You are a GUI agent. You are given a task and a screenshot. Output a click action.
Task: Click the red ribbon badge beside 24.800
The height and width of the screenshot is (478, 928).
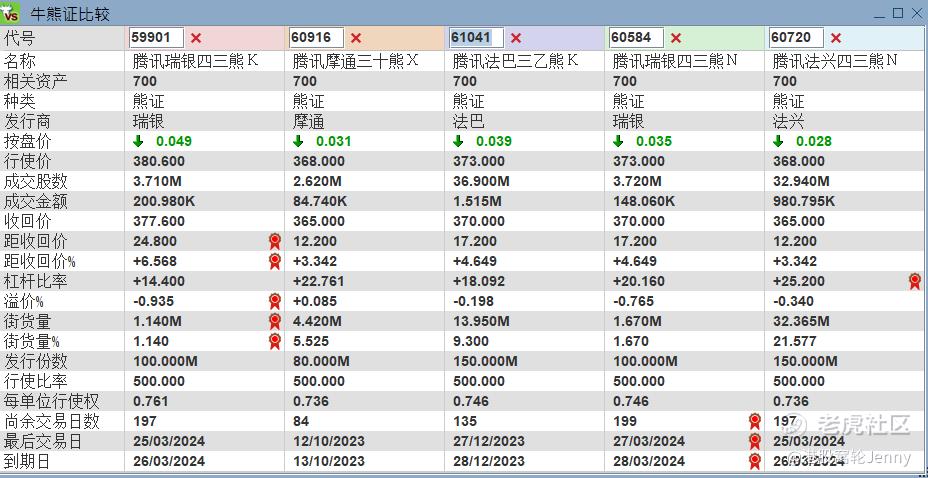click(275, 241)
